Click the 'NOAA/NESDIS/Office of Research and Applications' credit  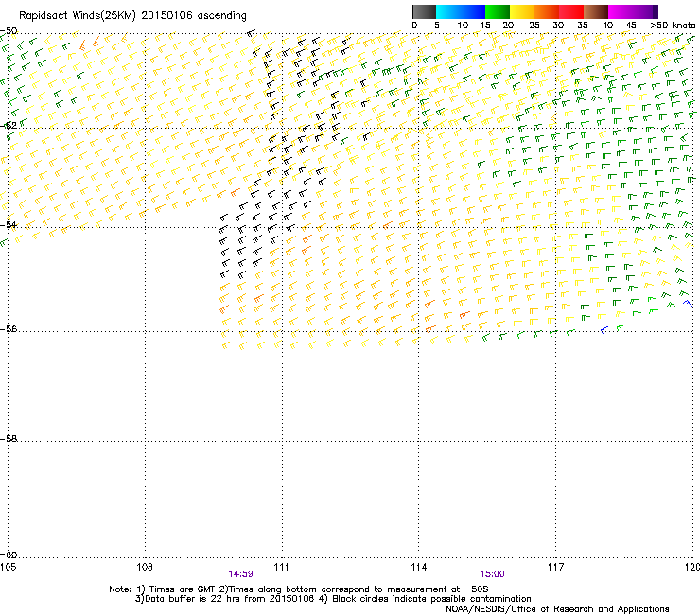click(x=557, y=609)
